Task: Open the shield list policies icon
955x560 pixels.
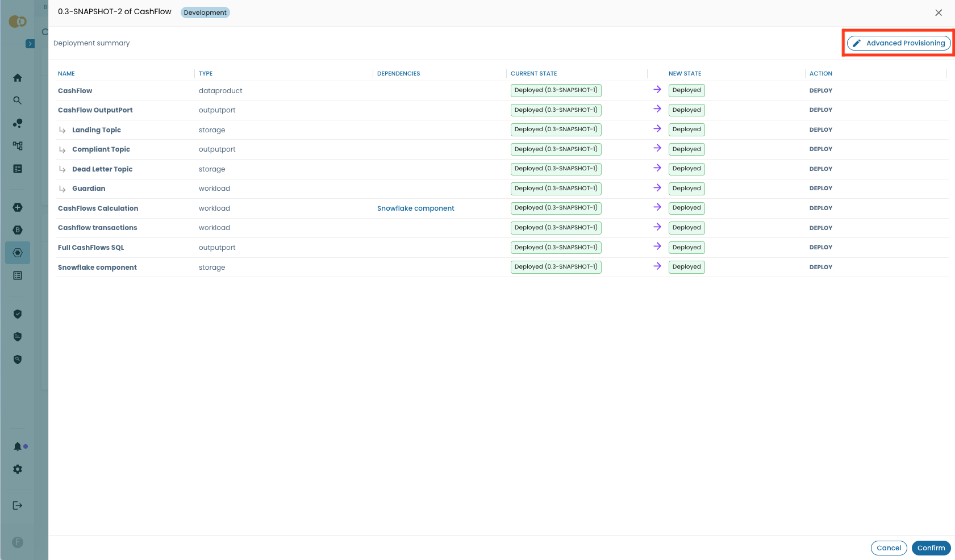Action: (18, 337)
